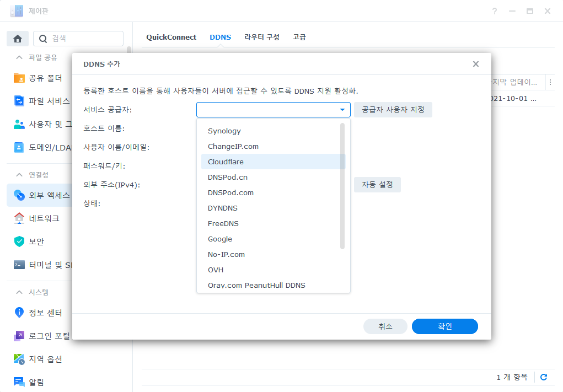Screen dimensions: 563x392
Task: Open the Shared Folder (공유 폴더) icon
Action: point(19,78)
